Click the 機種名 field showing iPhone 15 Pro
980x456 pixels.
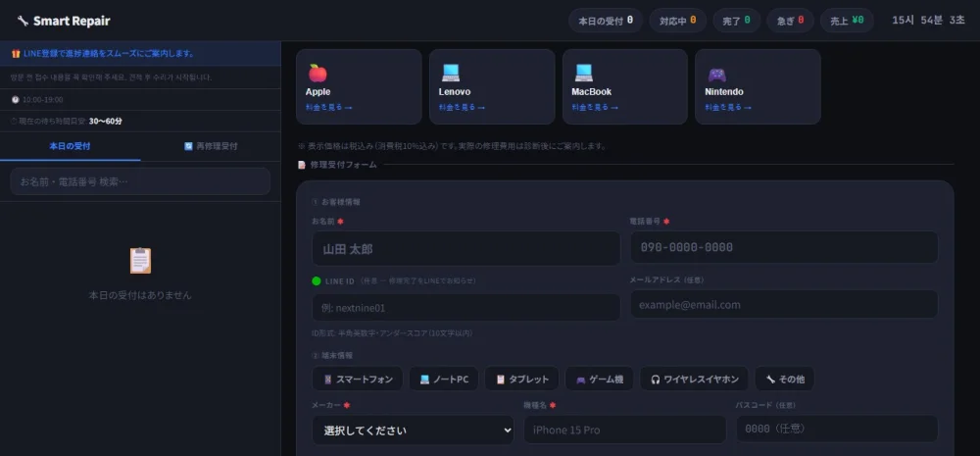625,430
